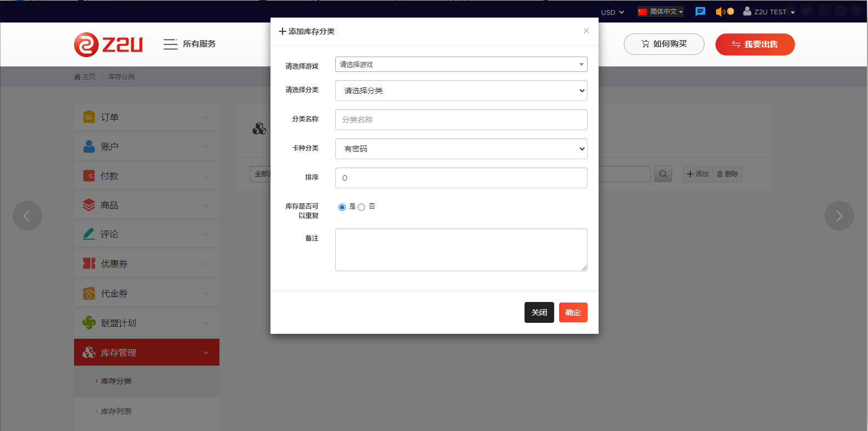
Task: Click the 备注 textarea
Action: 461,250
